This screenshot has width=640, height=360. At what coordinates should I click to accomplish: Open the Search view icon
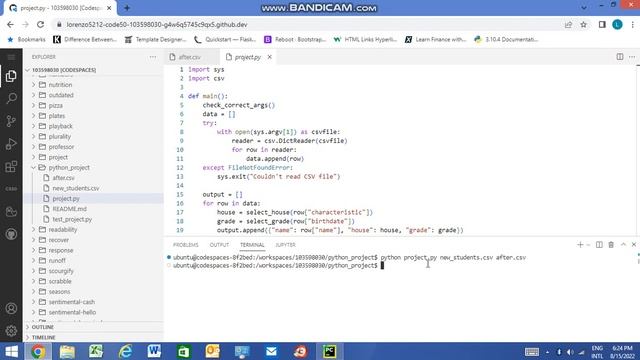coord(11,98)
